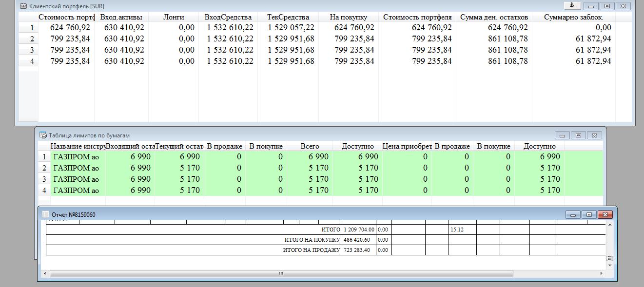Click right arrow of report horizontal scrollbar
This screenshot has height=287, width=644.
[x=601, y=274]
